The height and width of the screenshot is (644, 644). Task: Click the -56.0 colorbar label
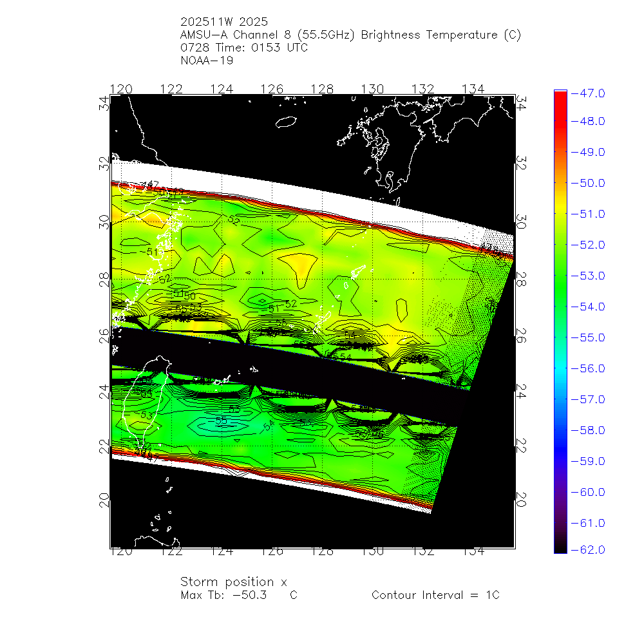588,368
